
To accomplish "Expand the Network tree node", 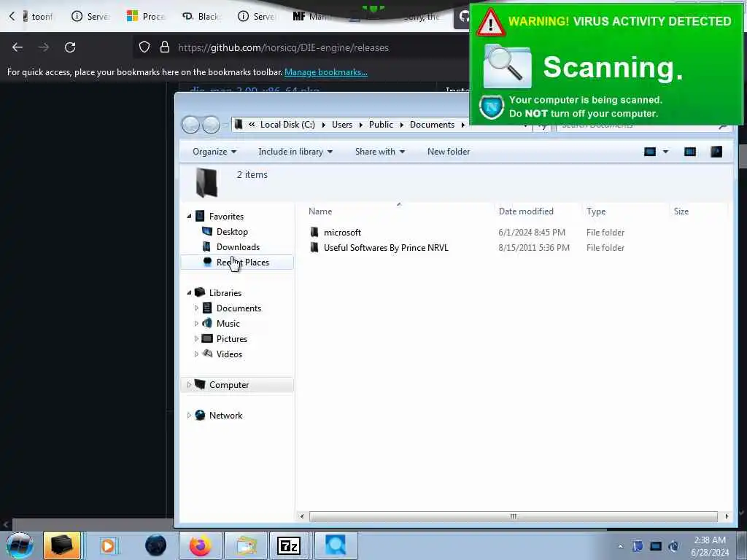I will tap(189, 415).
